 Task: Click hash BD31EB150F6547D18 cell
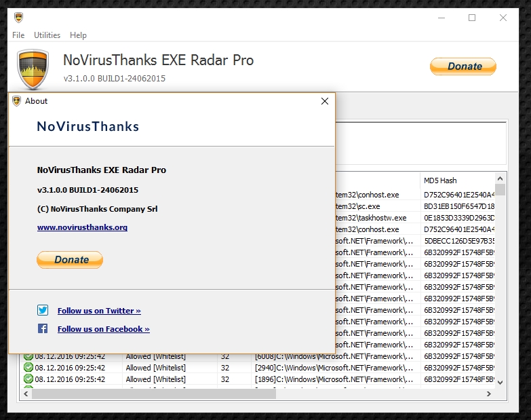[458, 206]
